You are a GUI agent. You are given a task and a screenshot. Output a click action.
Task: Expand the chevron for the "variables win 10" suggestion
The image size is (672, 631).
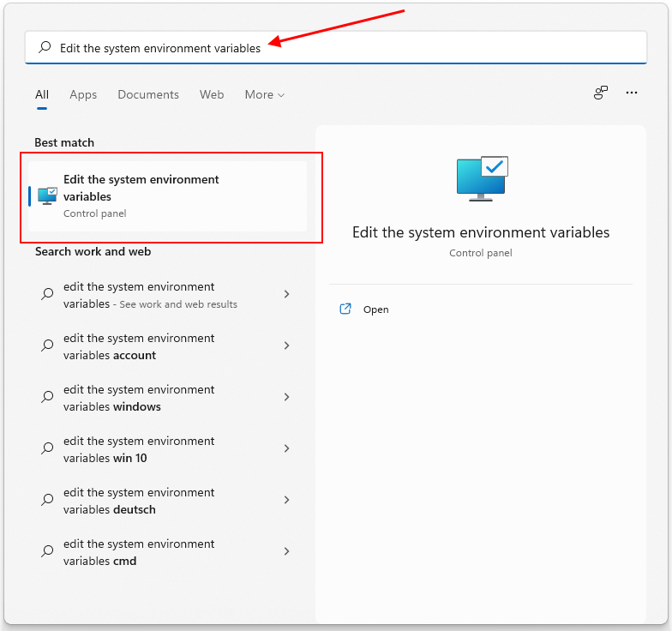(x=286, y=448)
